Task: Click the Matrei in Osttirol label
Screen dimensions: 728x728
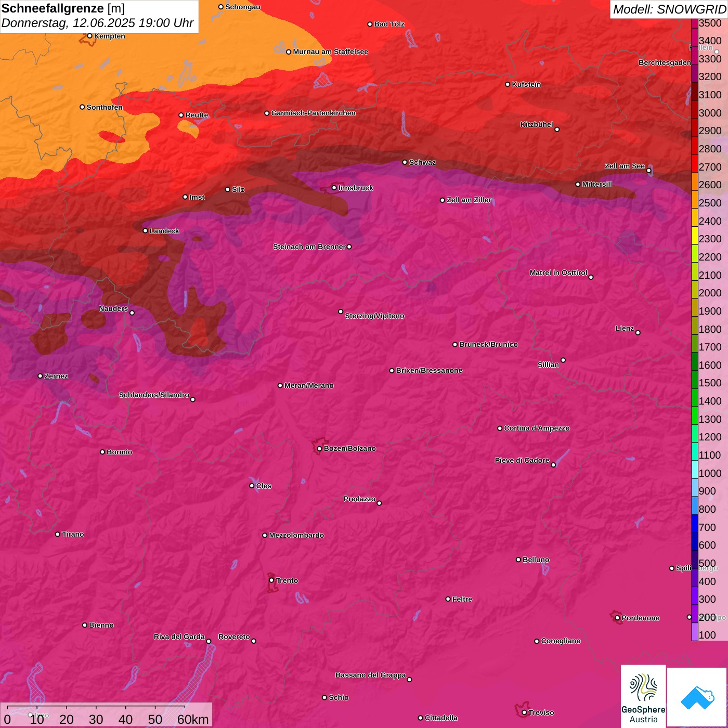Action: click(558, 272)
